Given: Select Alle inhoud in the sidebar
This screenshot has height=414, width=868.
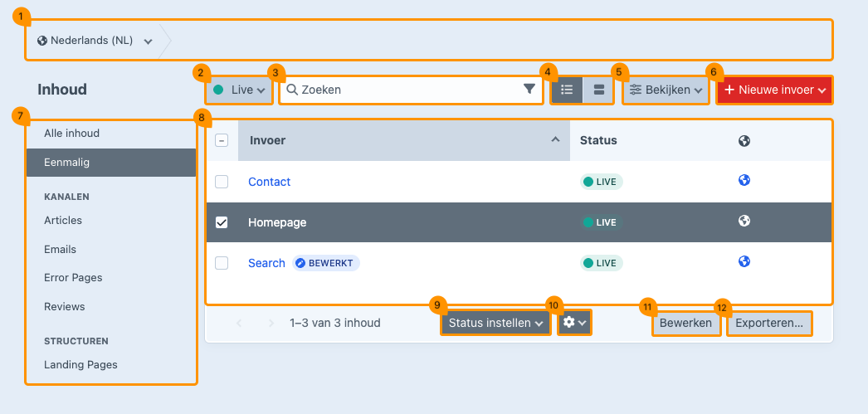Looking at the screenshot, I should click(71, 133).
